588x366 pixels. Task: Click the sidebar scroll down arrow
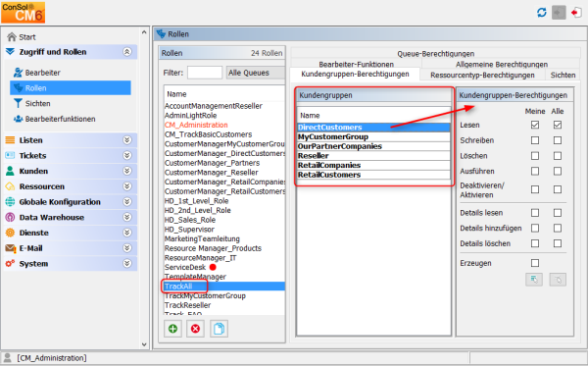point(144,344)
